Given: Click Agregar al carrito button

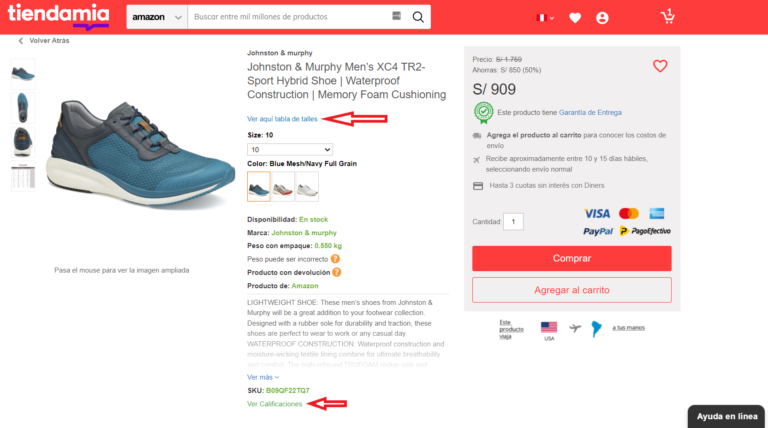Looking at the screenshot, I should (x=572, y=290).
